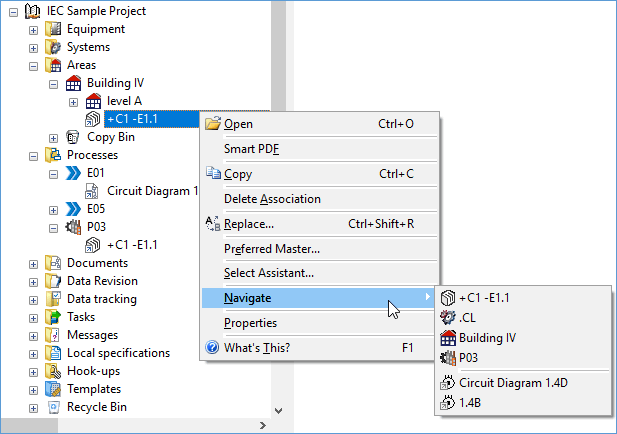Expand the level A node

tap(73, 101)
